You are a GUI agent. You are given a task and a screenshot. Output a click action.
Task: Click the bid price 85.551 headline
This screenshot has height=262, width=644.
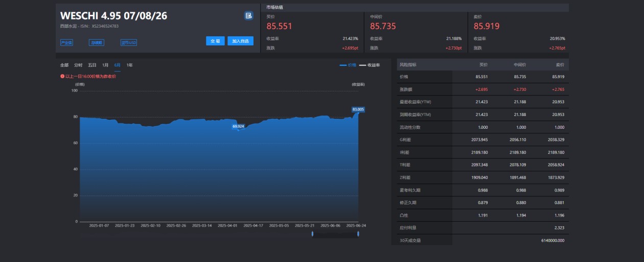click(x=280, y=26)
